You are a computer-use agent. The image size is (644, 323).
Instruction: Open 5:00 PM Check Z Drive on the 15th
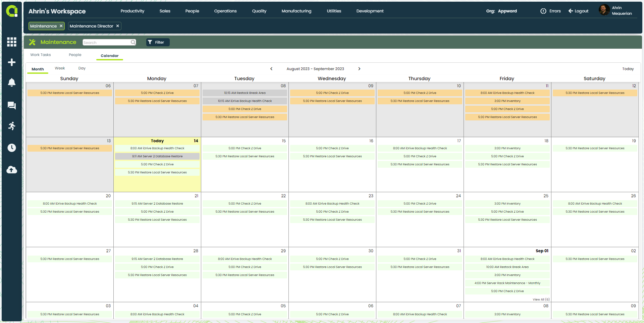[x=245, y=148]
